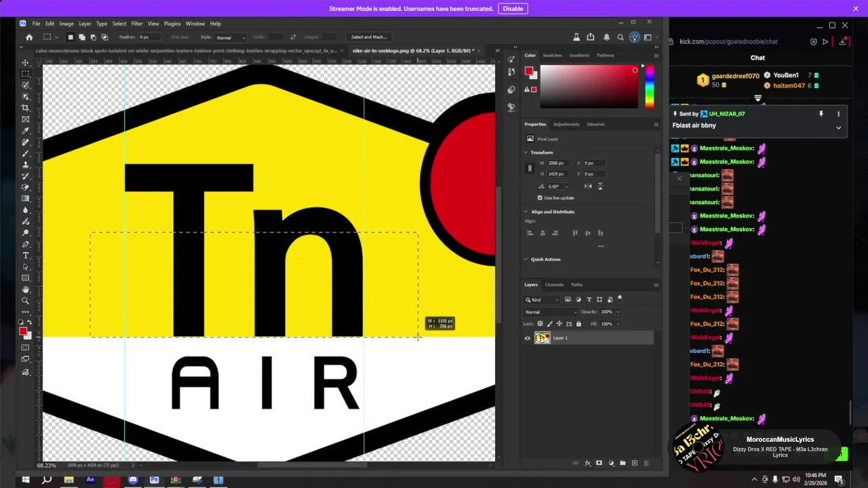Viewport: 868px width, 488px height.
Task: Switch to the Paths tab
Action: click(576, 285)
